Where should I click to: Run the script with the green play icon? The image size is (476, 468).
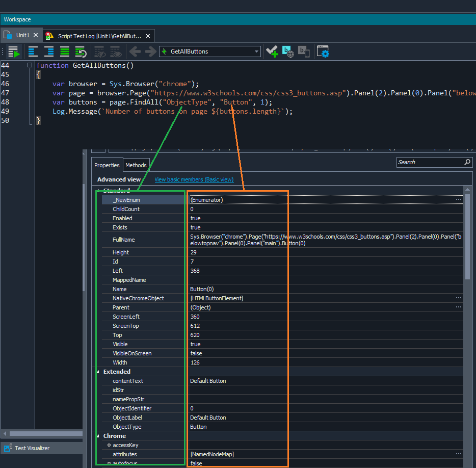[x=14, y=51]
